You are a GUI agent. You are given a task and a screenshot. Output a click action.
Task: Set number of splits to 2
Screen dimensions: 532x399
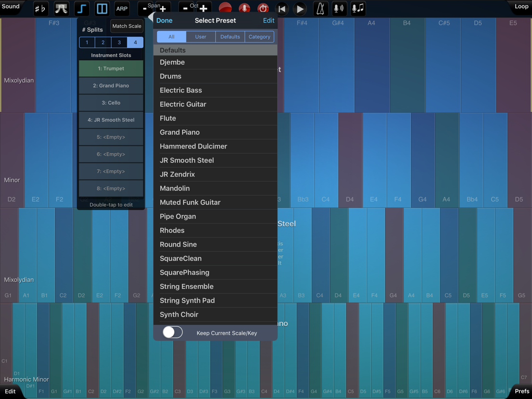coord(103,42)
